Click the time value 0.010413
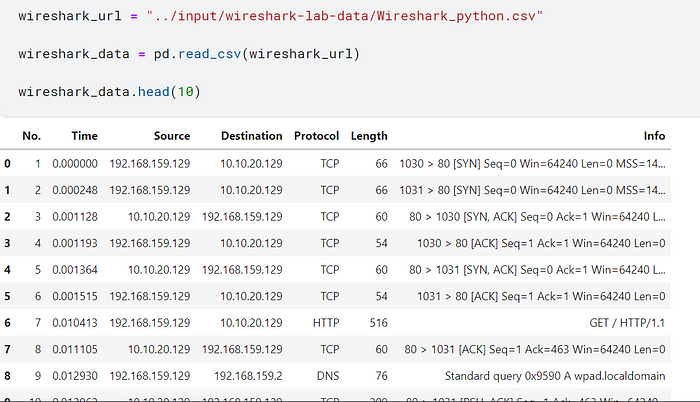Screen dimensions: 700x402 tap(75, 322)
